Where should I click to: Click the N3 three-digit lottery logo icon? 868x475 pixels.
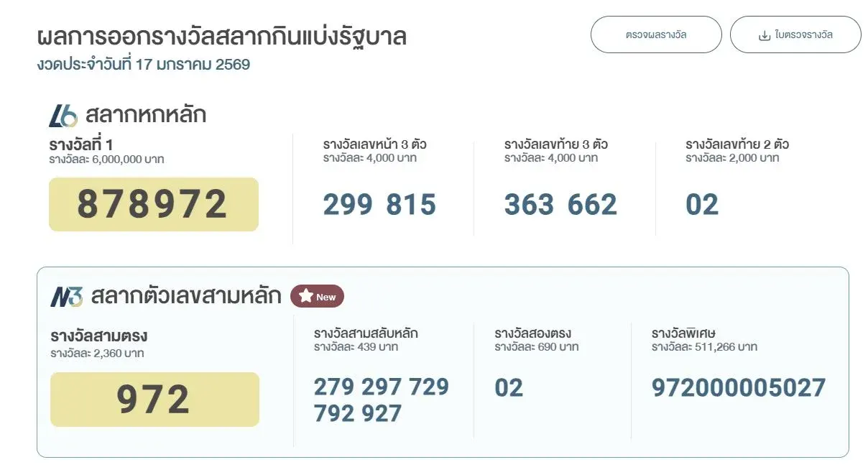click(x=66, y=296)
